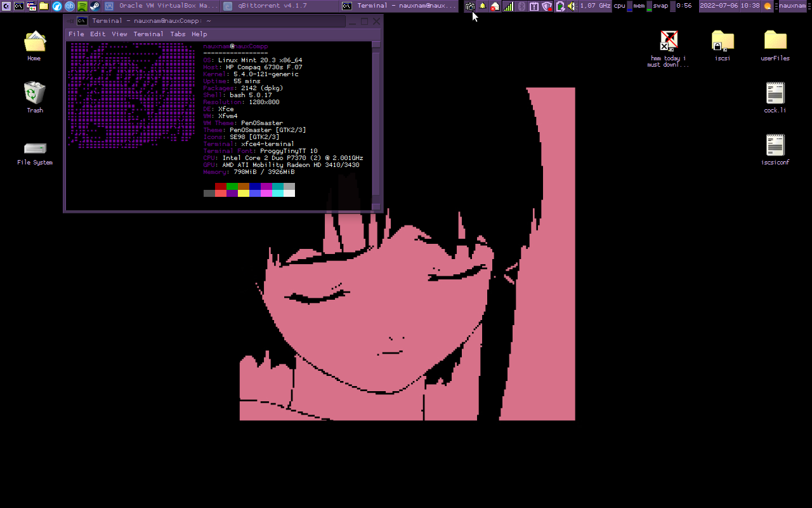This screenshot has width=812, height=508.
Task: Click the green color block in neofetch palette
Action: click(x=232, y=186)
